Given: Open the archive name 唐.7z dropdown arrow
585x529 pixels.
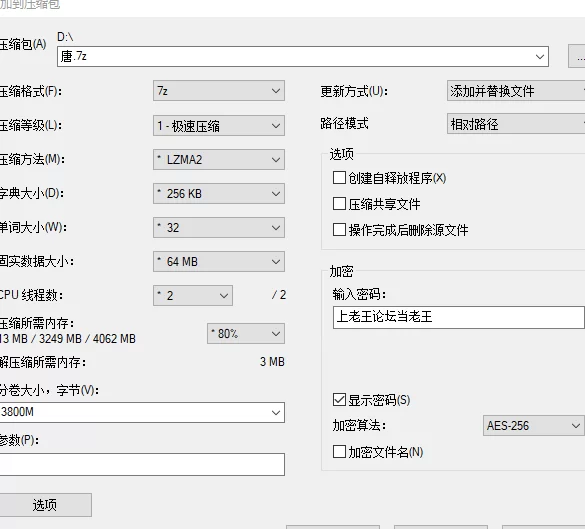Looking at the screenshot, I should [x=539, y=57].
